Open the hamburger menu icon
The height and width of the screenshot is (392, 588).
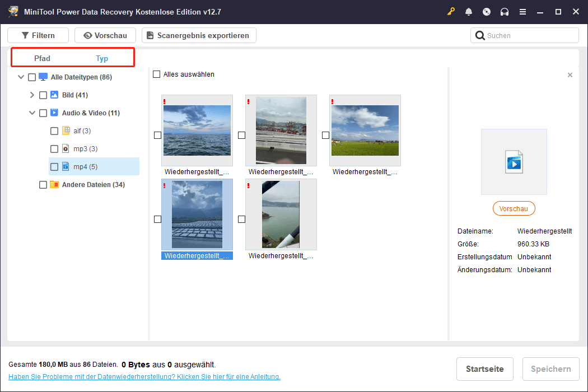pos(522,11)
